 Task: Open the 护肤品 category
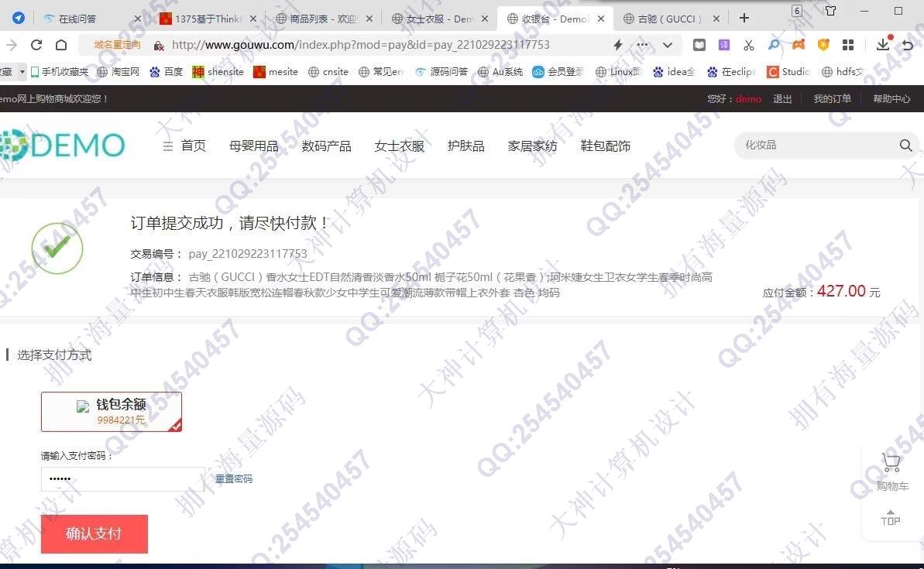pos(465,146)
